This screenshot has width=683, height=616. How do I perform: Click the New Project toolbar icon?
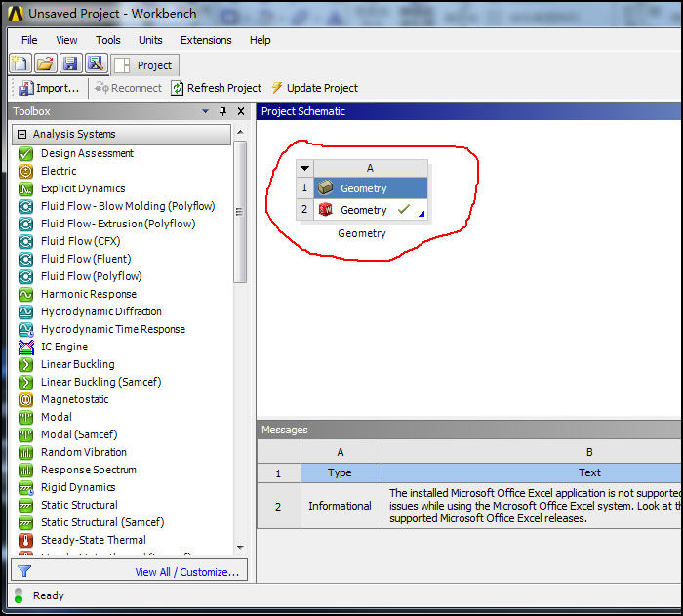(x=20, y=64)
